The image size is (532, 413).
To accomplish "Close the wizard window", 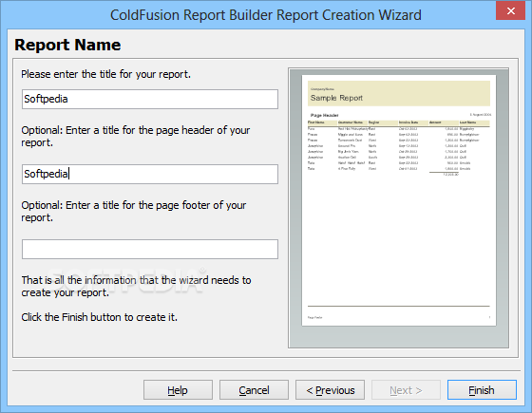I will point(511,10).
